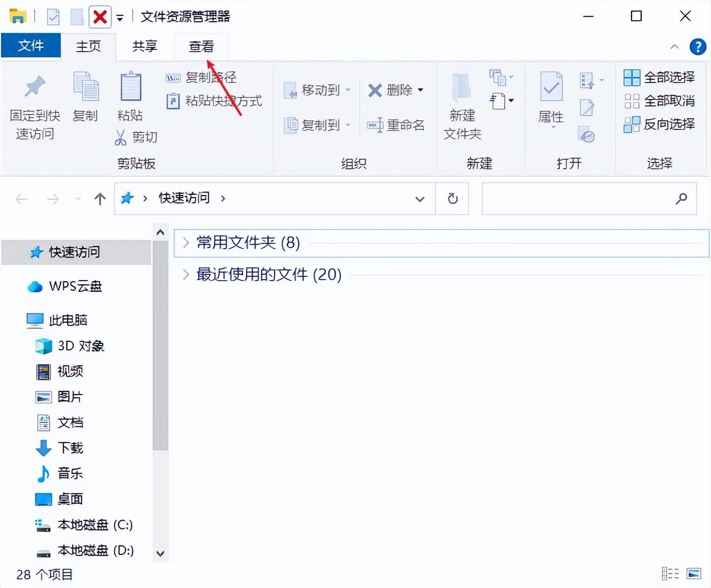Switch to the Home (主页) tab
The height and width of the screenshot is (588, 711).
88,46
